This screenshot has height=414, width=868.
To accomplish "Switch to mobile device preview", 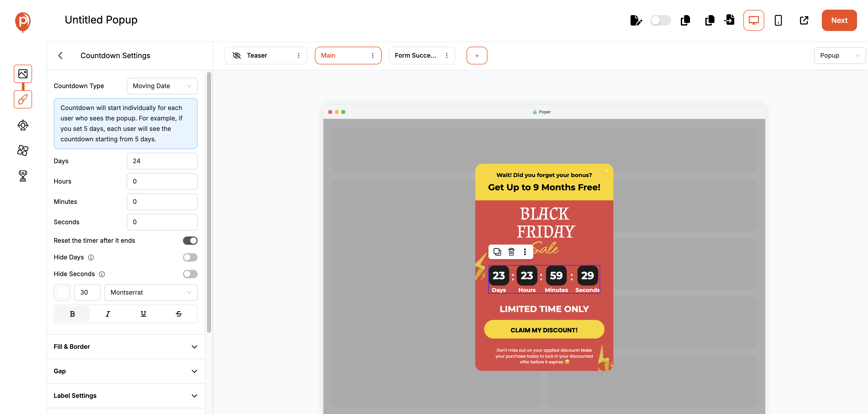I will 778,20.
